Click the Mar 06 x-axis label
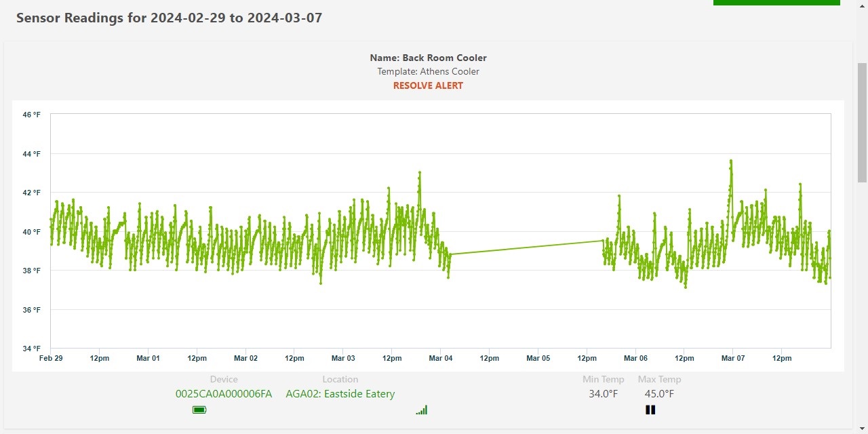Image resolution: width=868 pixels, height=434 pixels. coord(635,358)
